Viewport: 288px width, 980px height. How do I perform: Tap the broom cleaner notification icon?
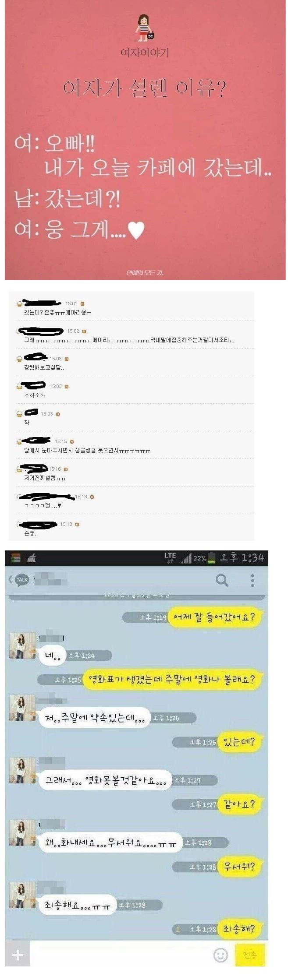click(32, 557)
